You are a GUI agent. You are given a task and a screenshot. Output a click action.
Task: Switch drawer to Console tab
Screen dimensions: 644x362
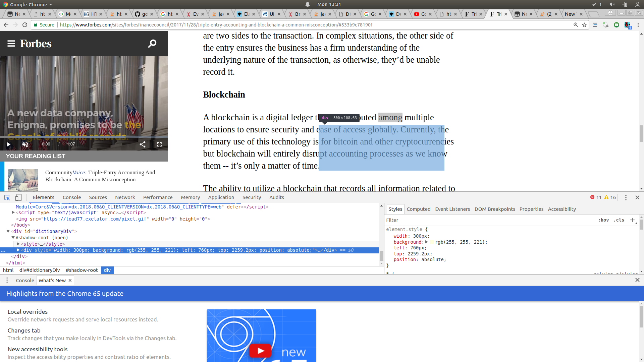pyautogui.click(x=25, y=281)
